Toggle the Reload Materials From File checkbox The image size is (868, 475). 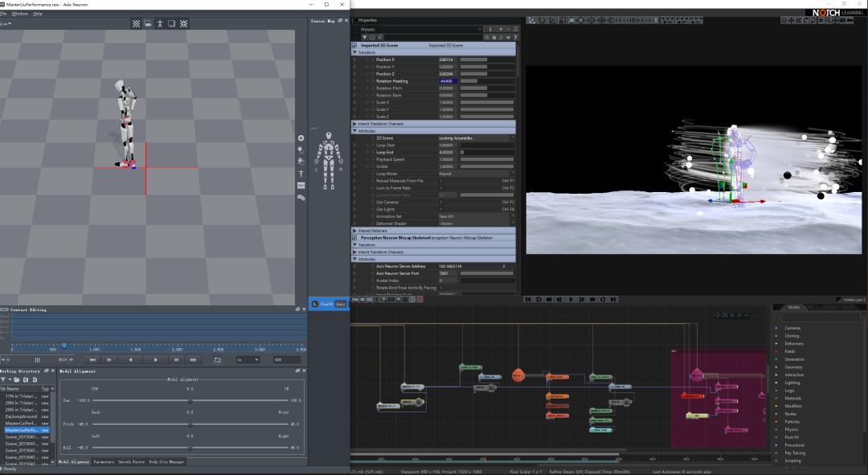tap(441, 181)
